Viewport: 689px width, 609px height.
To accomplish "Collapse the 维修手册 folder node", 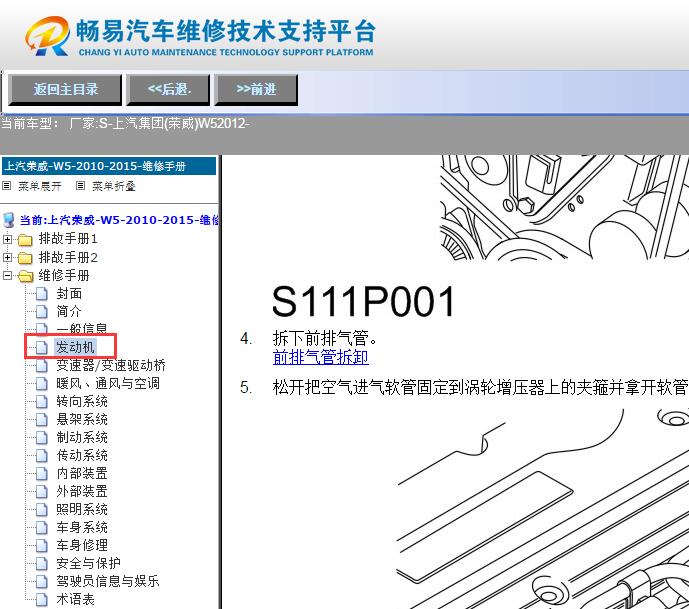I will 7,276.
